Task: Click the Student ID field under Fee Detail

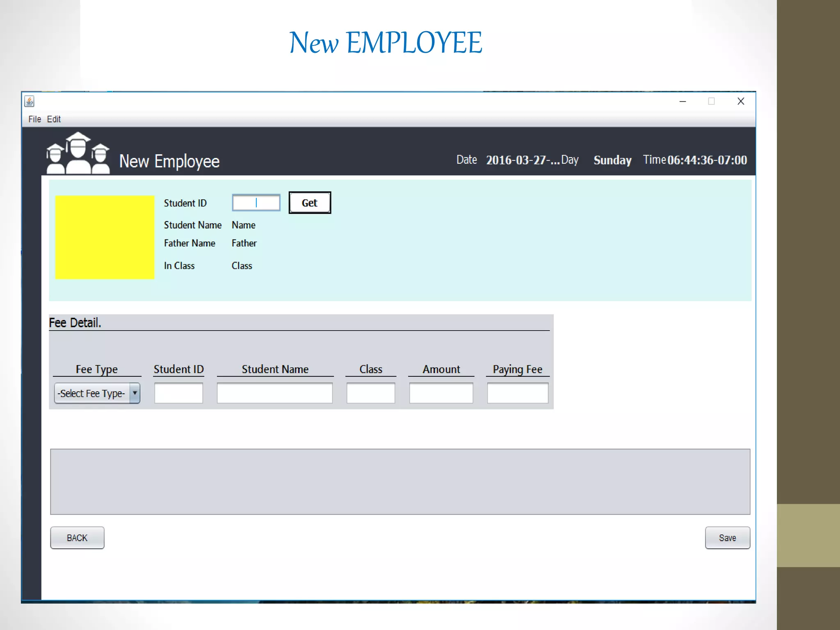Action: point(179,393)
